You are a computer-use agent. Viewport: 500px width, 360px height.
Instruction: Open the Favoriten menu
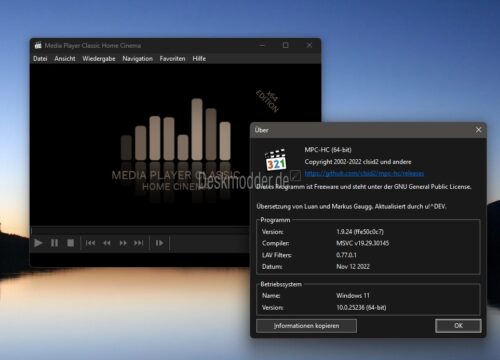point(172,59)
